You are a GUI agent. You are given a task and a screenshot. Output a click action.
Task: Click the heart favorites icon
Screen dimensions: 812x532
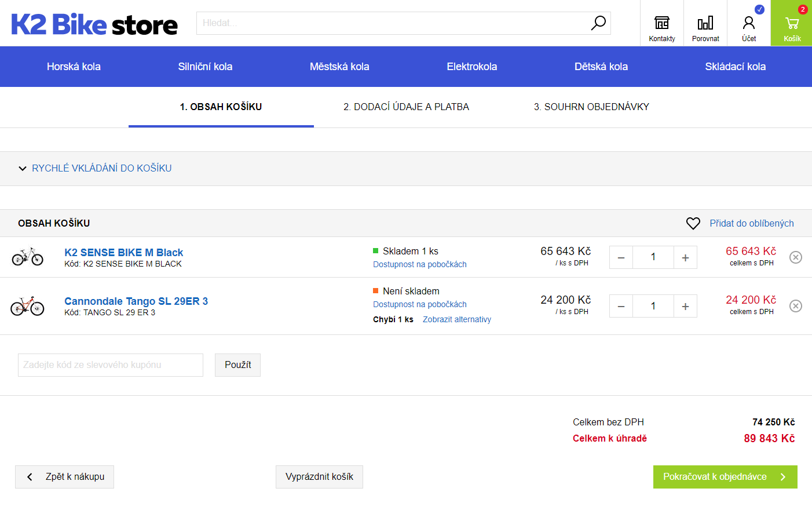tap(693, 223)
